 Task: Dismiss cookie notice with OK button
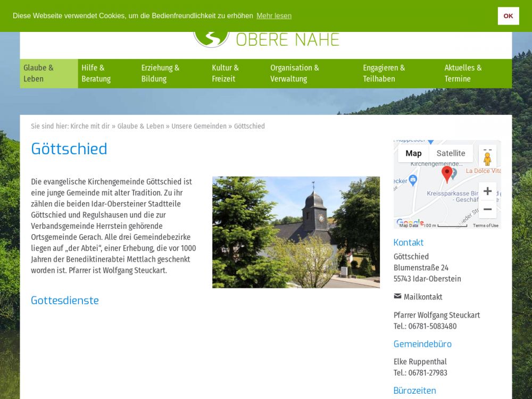[508, 16]
